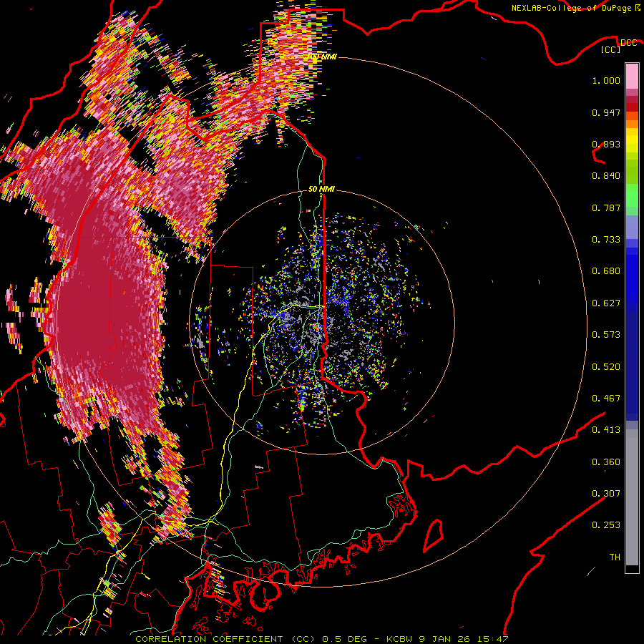Screen dimensions: 644x644
Task: Click the 0.787 legend value
Action: click(606, 208)
